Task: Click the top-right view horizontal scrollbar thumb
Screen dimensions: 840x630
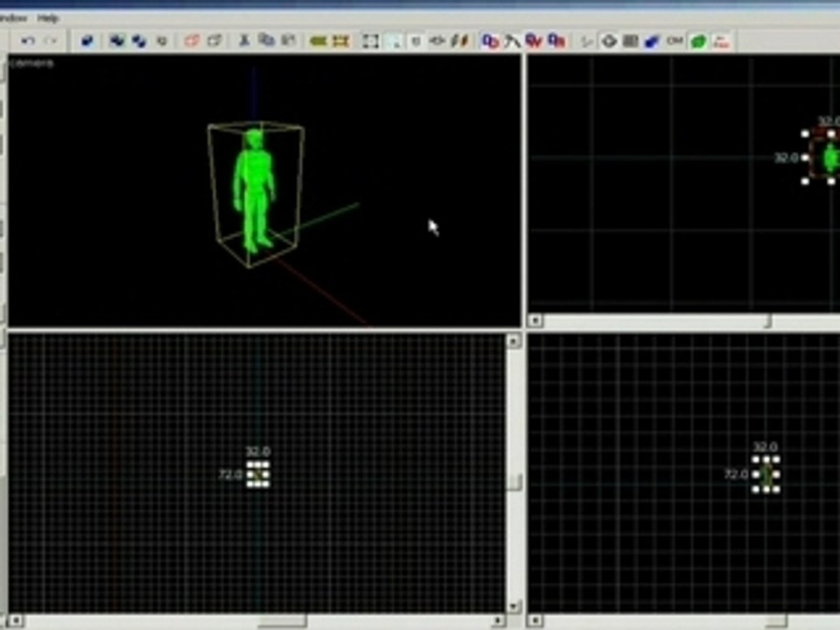Action: (x=767, y=320)
